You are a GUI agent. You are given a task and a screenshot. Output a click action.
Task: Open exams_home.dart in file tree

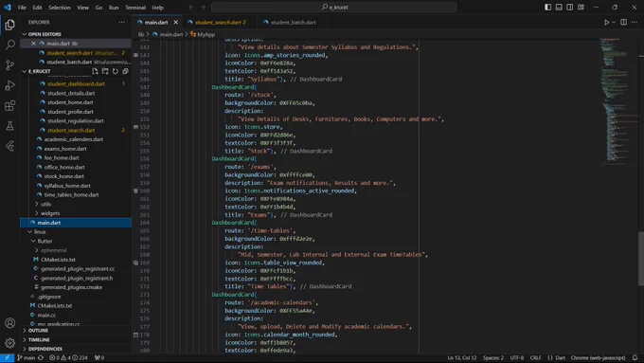[65, 149]
